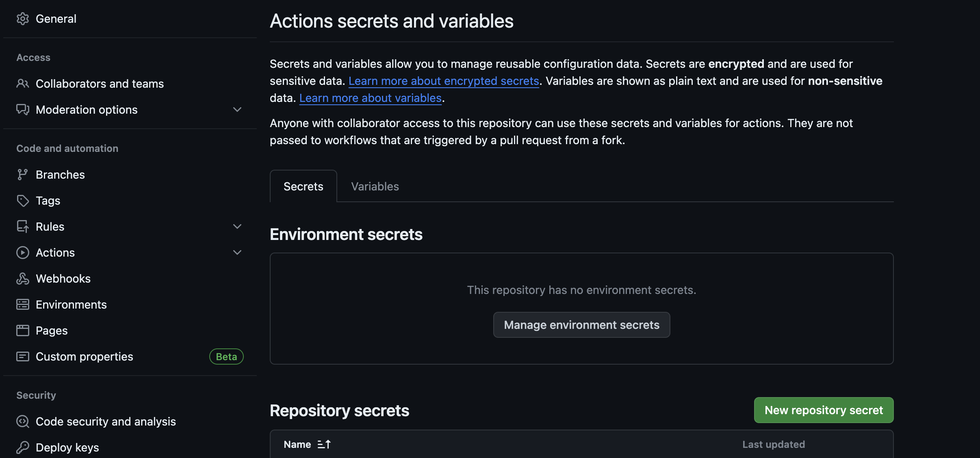Select the Deploy keys key icon
Screen dimensions: 980x458
[23, 447]
